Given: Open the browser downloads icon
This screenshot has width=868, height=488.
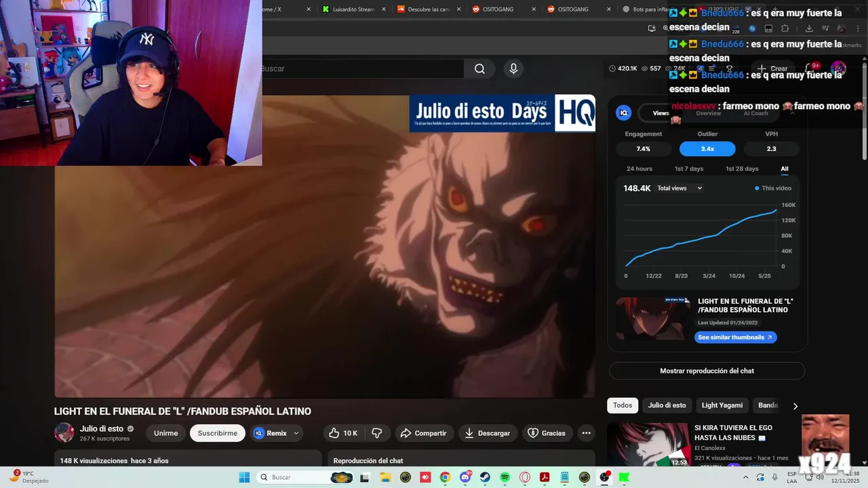Looking at the screenshot, I should coord(809,28).
